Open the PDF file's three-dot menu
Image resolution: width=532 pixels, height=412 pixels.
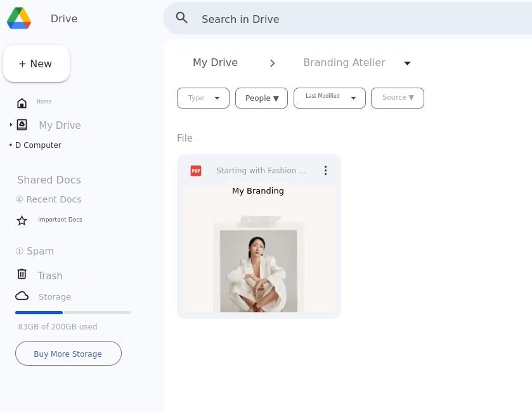tap(325, 170)
